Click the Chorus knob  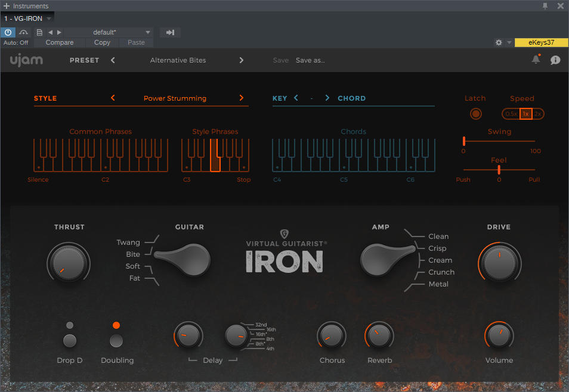[x=331, y=336]
